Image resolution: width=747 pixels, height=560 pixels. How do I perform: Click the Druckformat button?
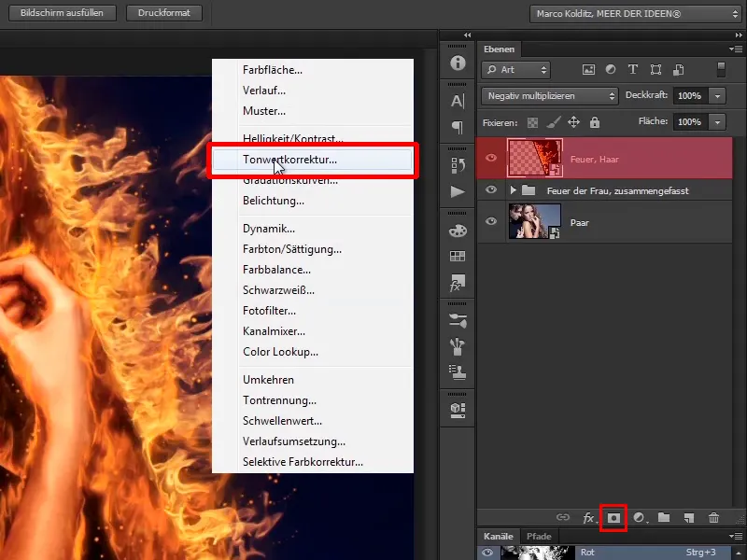click(164, 13)
